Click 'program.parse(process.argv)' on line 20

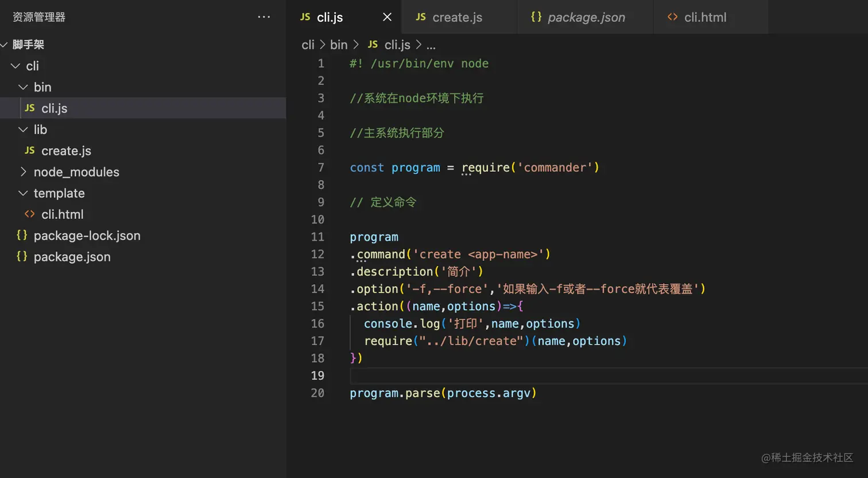pyautogui.click(x=443, y=394)
